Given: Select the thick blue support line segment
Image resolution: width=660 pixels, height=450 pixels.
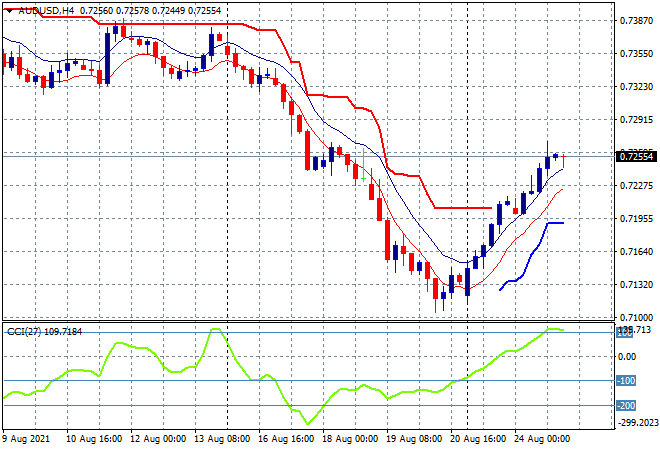Looking at the screenshot, I should (x=531, y=256).
